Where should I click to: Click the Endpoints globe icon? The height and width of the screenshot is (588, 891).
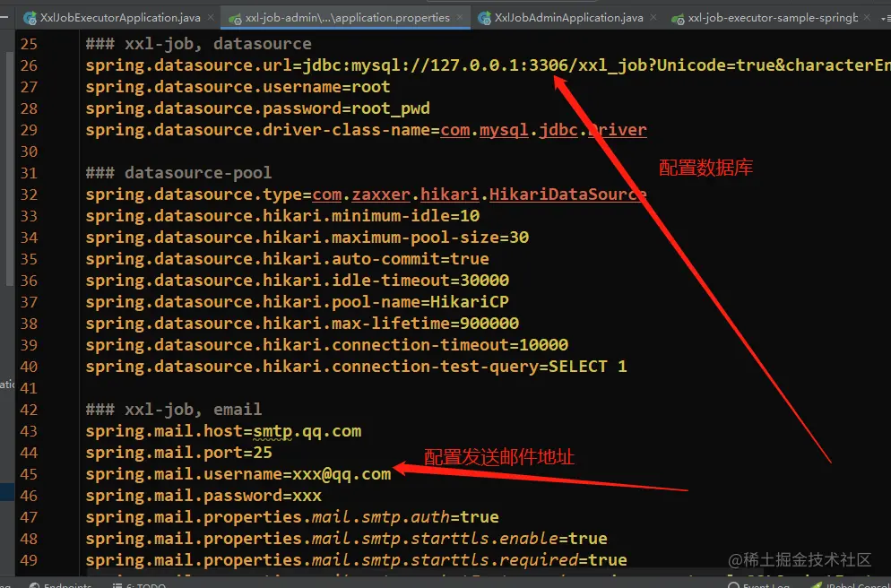35,585
